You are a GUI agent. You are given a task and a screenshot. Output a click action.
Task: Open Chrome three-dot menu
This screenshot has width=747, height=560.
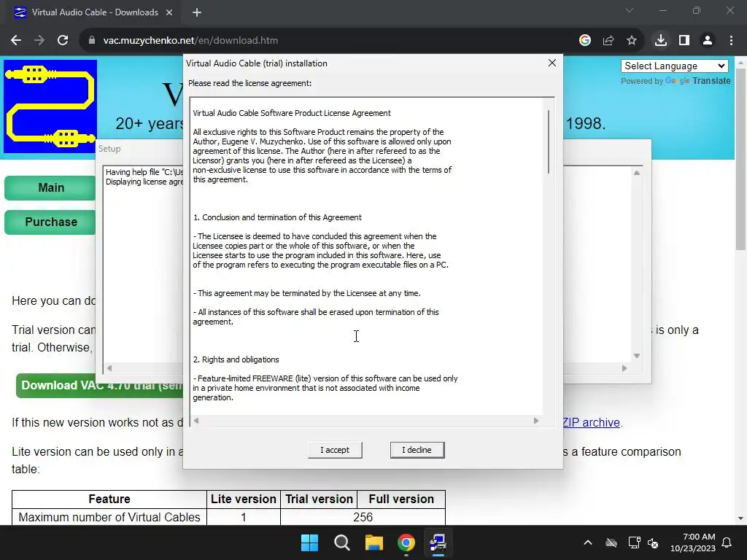click(731, 41)
